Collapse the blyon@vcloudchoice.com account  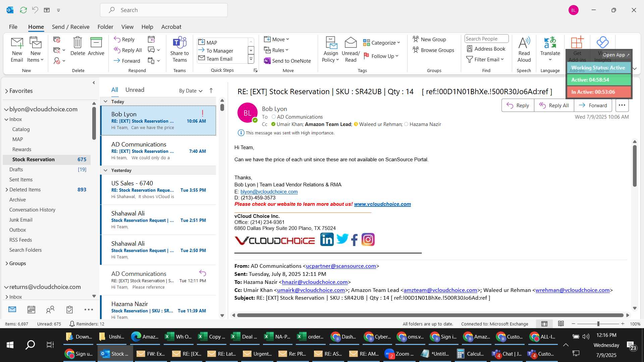click(6, 109)
